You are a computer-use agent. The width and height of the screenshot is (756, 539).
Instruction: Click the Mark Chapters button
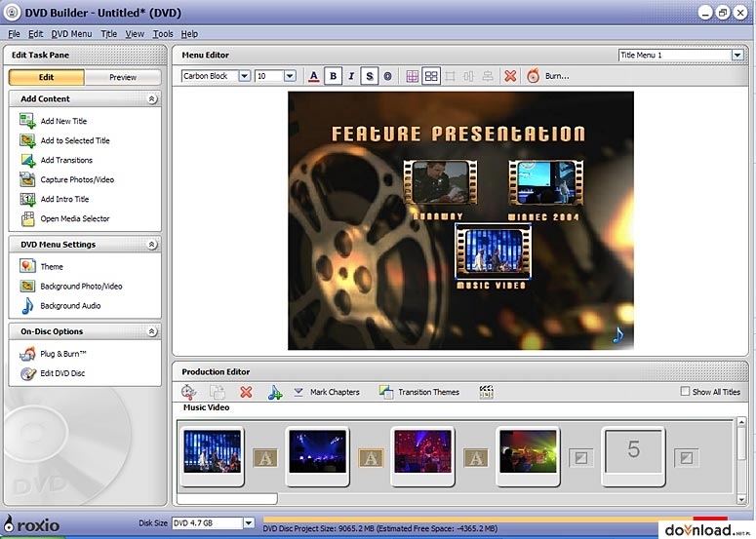click(x=327, y=392)
